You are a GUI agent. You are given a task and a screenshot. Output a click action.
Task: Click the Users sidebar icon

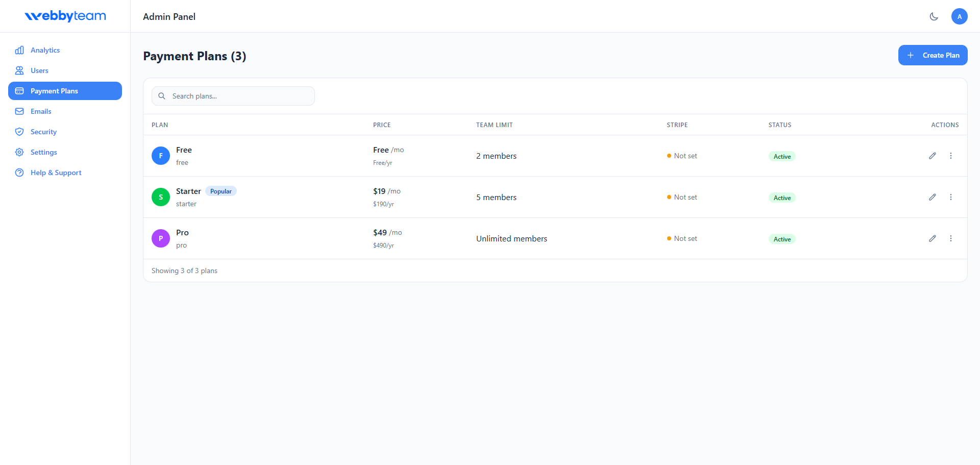click(x=19, y=70)
